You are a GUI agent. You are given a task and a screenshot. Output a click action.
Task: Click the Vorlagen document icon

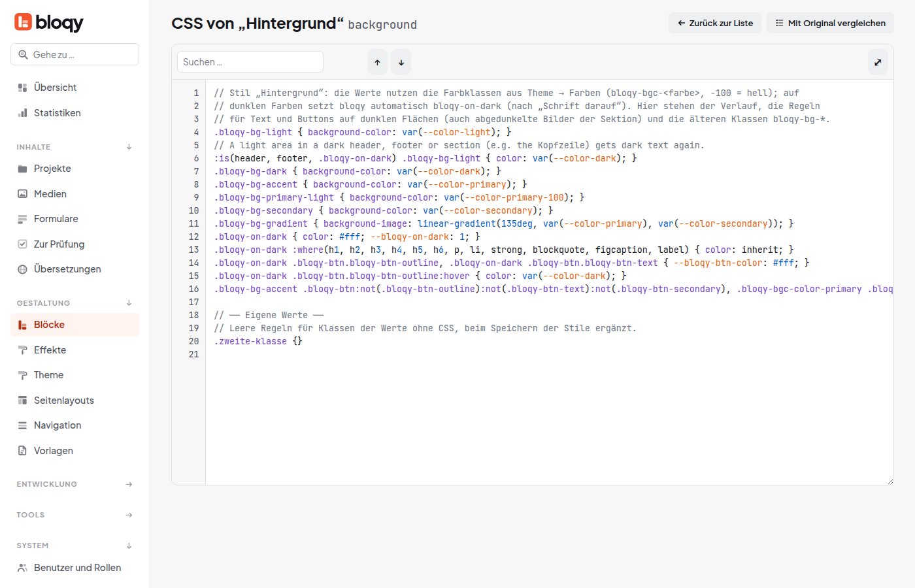click(x=22, y=451)
